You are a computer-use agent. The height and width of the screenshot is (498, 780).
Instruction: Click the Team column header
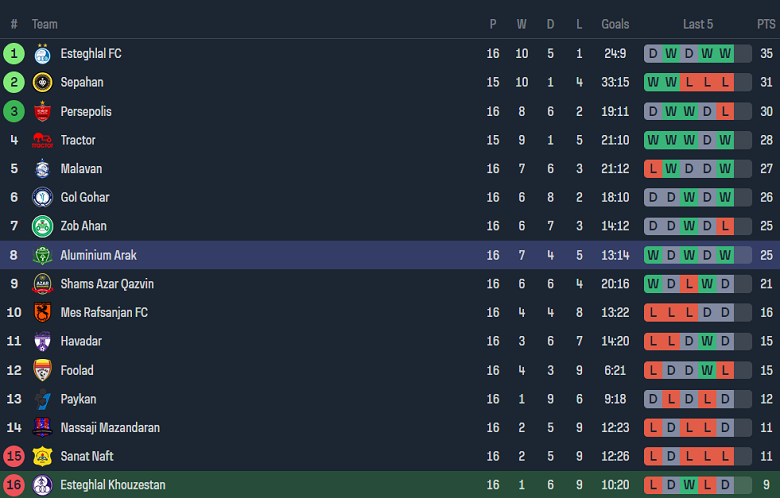pos(45,24)
